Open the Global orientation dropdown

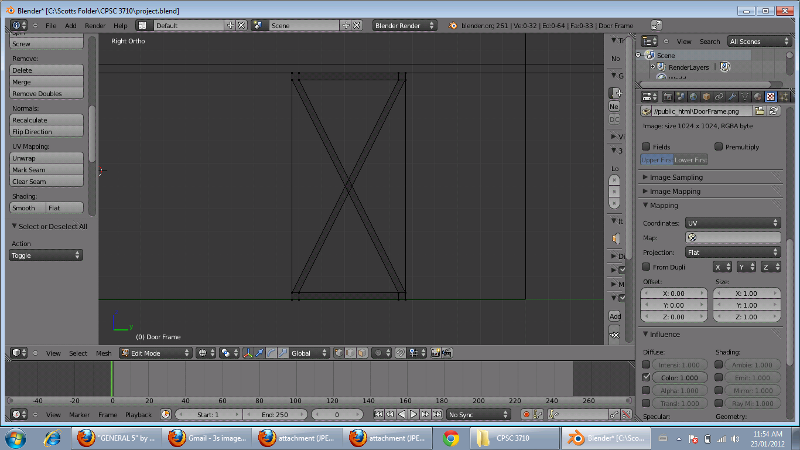coord(309,353)
